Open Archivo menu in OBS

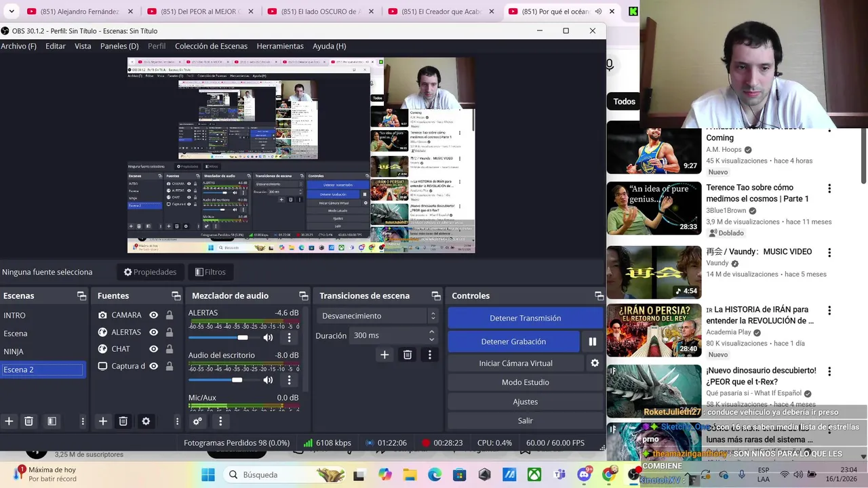click(18, 46)
